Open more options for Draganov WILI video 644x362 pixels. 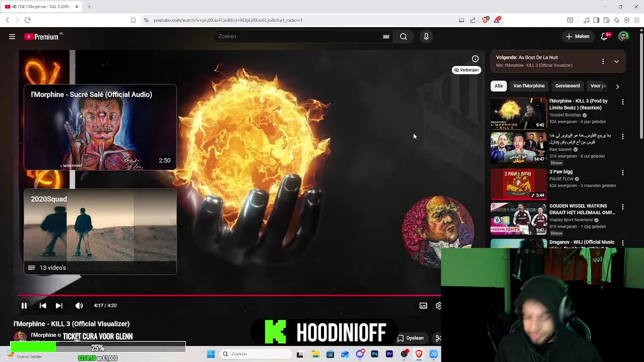[623, 243]
